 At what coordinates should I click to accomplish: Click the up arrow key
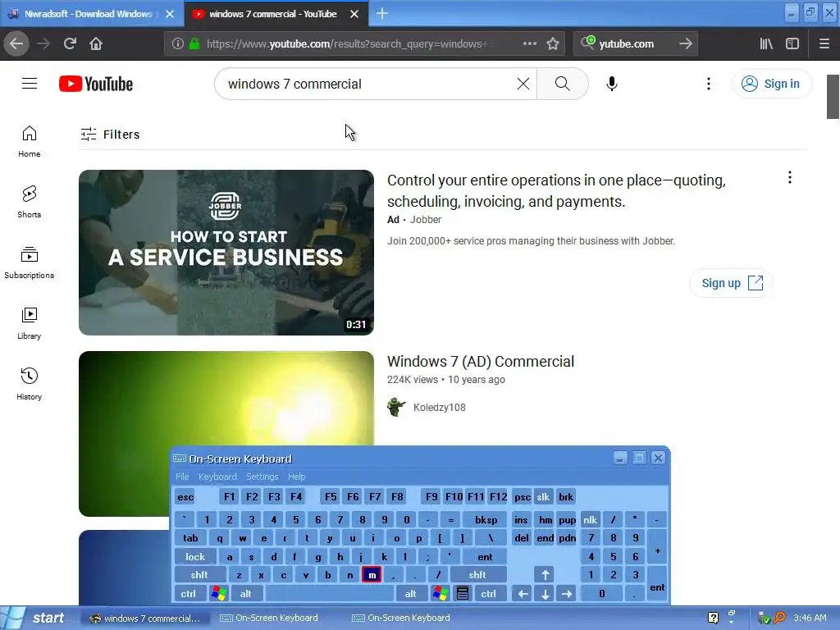pos(545,575)
